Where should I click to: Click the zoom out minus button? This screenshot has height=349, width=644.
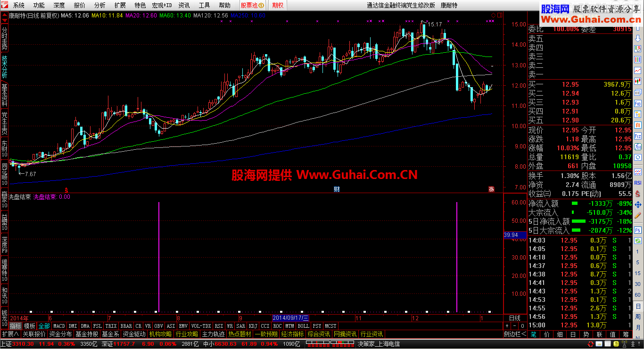click(515, 326)
